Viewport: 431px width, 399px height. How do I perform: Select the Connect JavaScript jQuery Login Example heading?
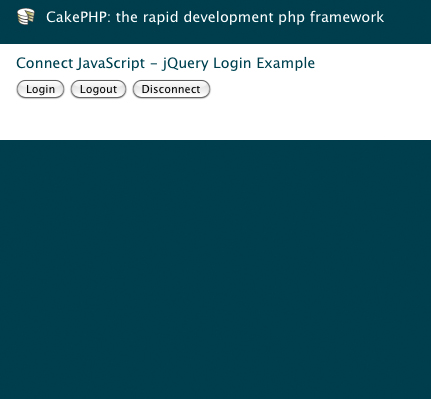(x=165, y=63)
